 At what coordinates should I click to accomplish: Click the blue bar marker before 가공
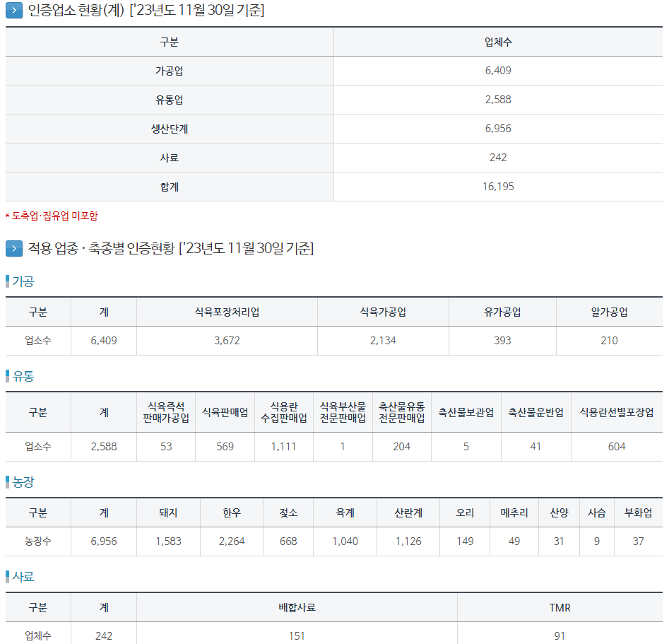[x=8, y=281]
